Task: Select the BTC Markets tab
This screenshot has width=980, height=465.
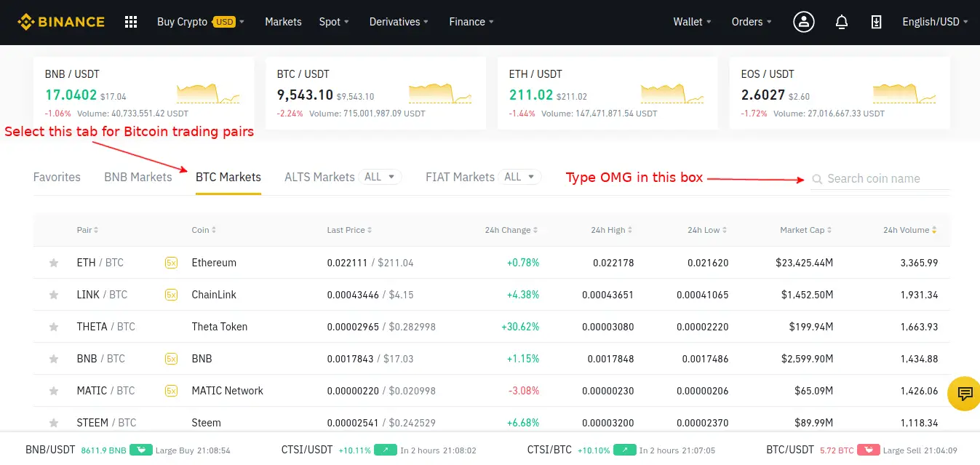Action: [x=228, y=177]
